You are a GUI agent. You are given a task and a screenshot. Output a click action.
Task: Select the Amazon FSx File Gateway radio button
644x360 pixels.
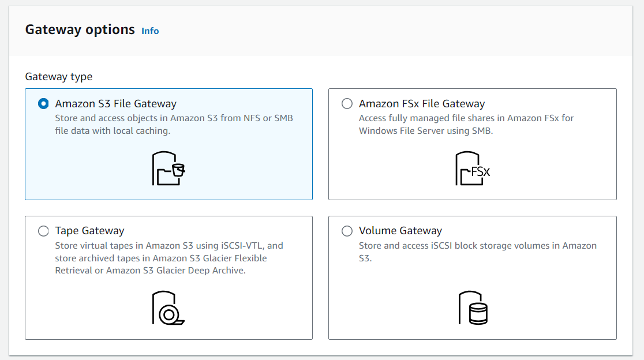coord(347,103)
